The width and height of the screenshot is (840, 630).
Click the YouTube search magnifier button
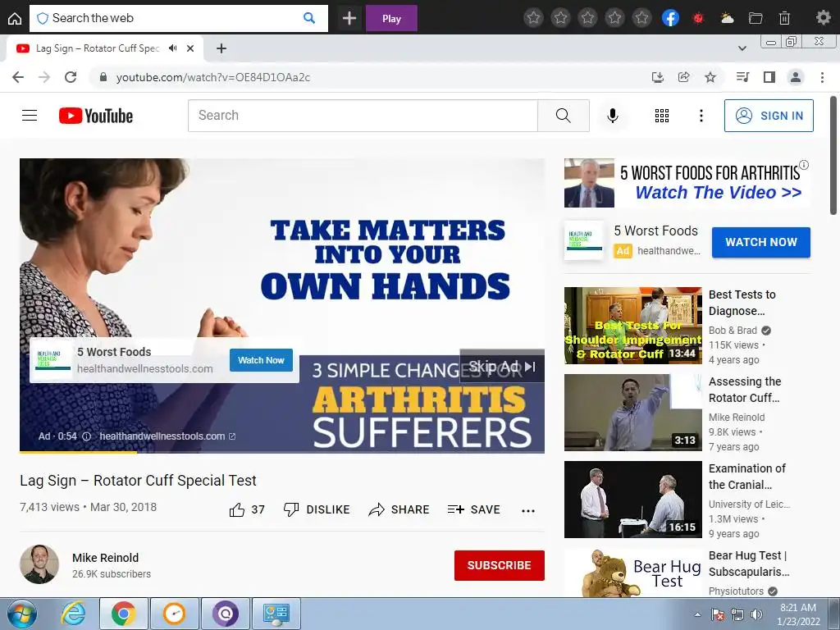[x=563, y=115]
